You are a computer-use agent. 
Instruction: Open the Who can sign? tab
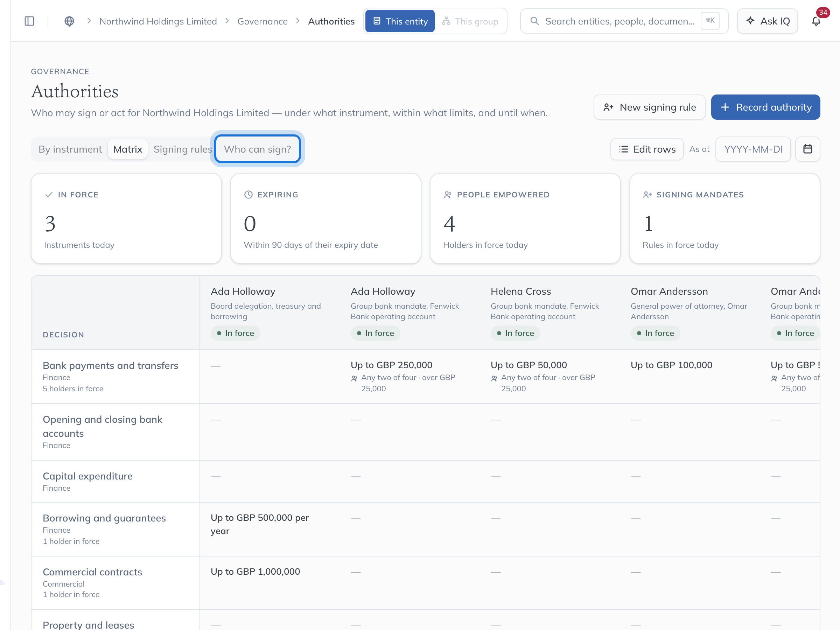click(x=258, y=149)
